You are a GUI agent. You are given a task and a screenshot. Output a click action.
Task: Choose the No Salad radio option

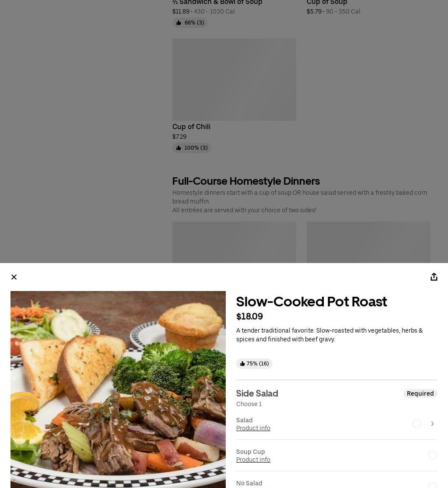pyautogui.click(x=432, y=485)
